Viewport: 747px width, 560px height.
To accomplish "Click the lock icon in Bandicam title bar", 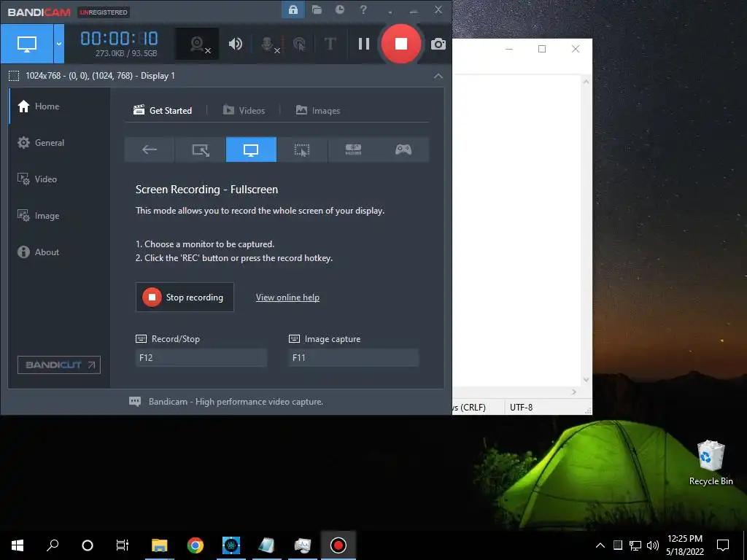I will [293, 10].
